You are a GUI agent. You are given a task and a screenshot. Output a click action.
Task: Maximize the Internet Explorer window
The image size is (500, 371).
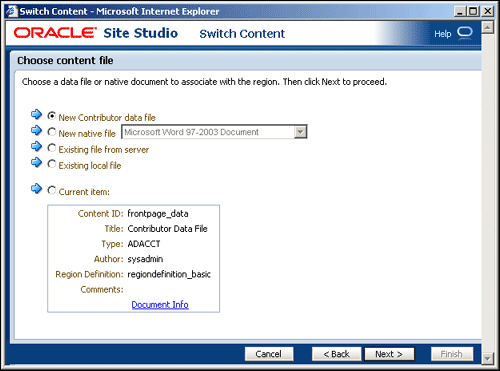473,12
